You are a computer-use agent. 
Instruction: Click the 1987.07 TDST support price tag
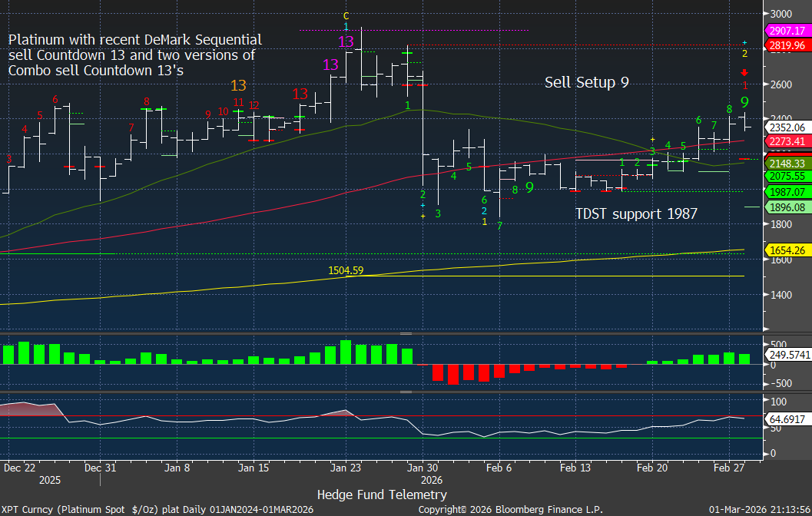(x=787, y=192)
